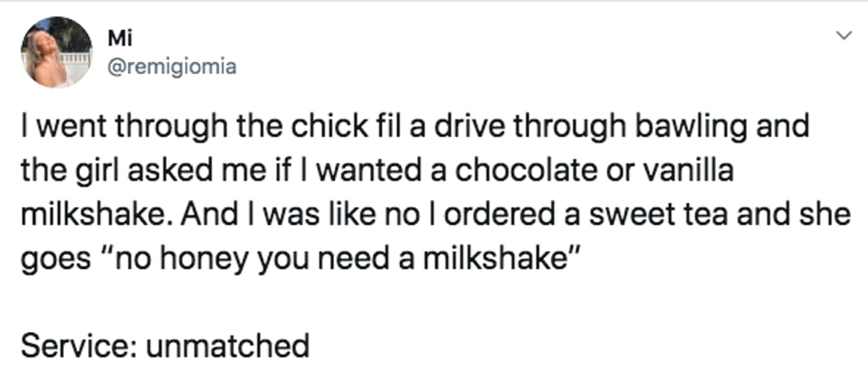Click "the girl asked me" text

(131, 172)
